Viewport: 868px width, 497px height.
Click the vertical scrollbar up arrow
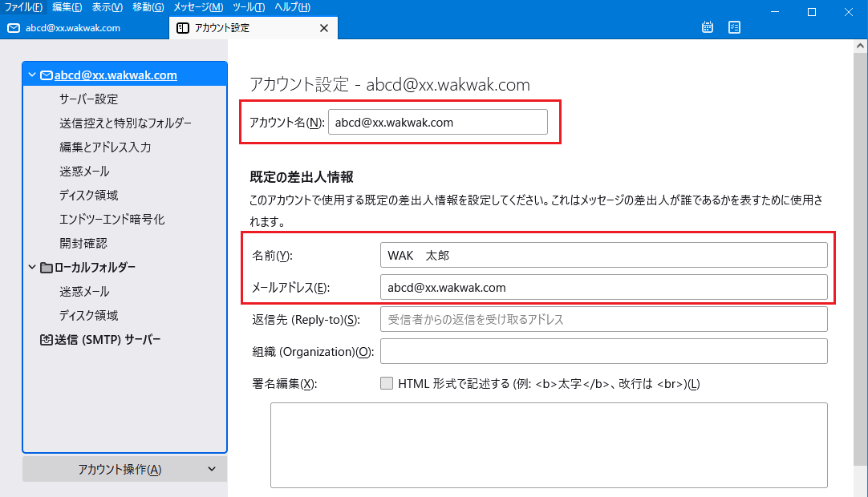point(860,46)
